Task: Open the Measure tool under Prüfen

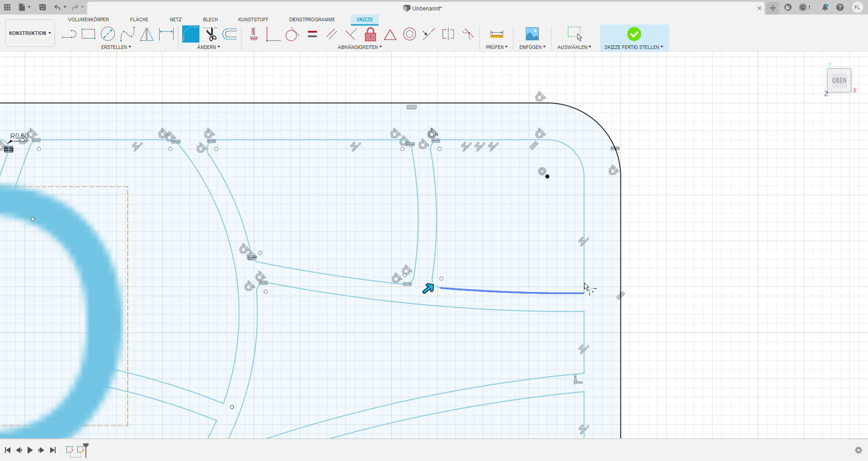Action: coord(496,34)
